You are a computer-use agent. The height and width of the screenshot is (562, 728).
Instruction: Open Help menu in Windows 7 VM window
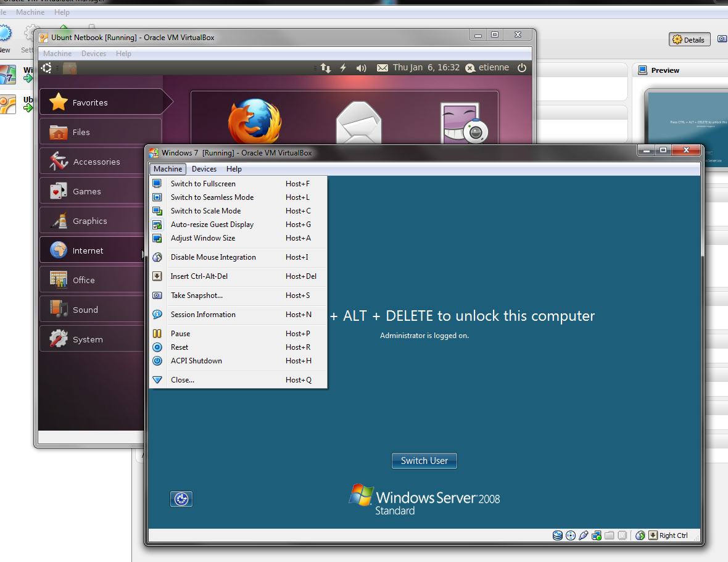(x=234, y=169)
